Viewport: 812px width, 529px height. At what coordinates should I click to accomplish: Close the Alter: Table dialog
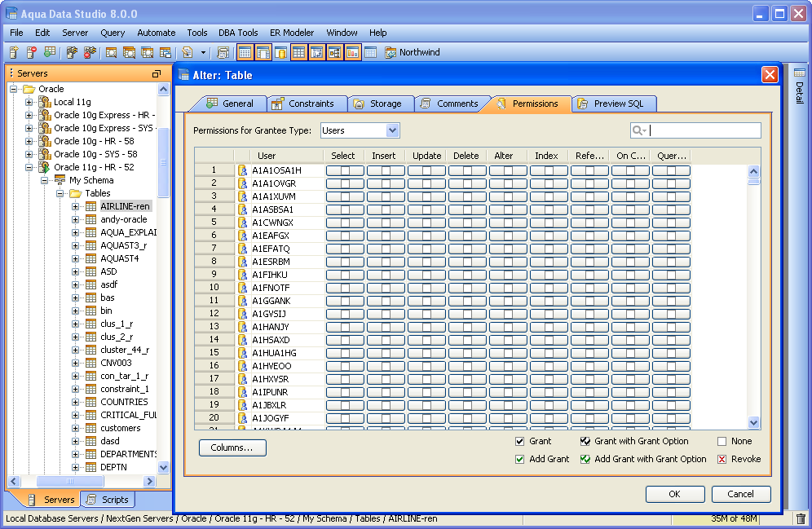point(770,75)
